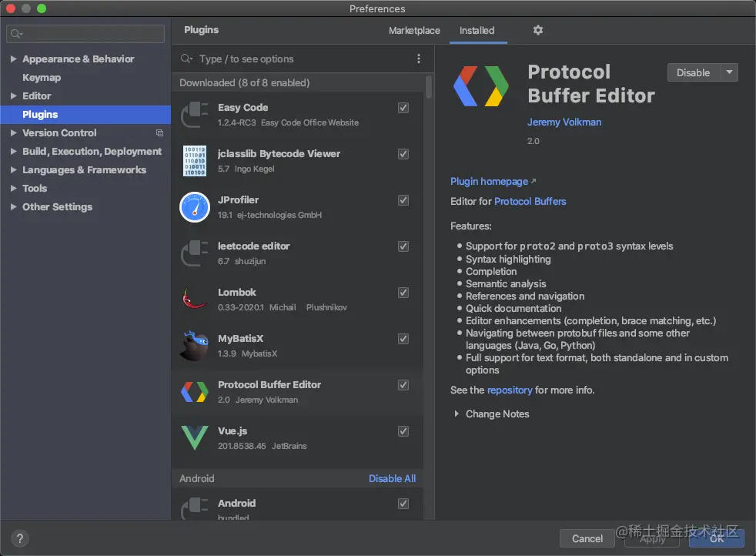Expand Build, Execution, Deployment node
756x556 pixels.
point(14,152)
